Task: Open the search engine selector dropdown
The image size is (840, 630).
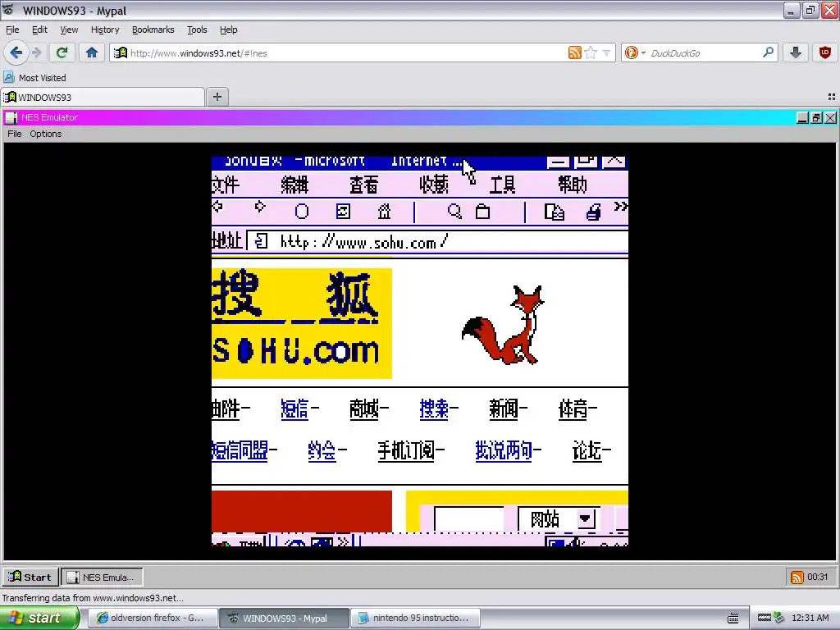Action: tap(636, 52)
